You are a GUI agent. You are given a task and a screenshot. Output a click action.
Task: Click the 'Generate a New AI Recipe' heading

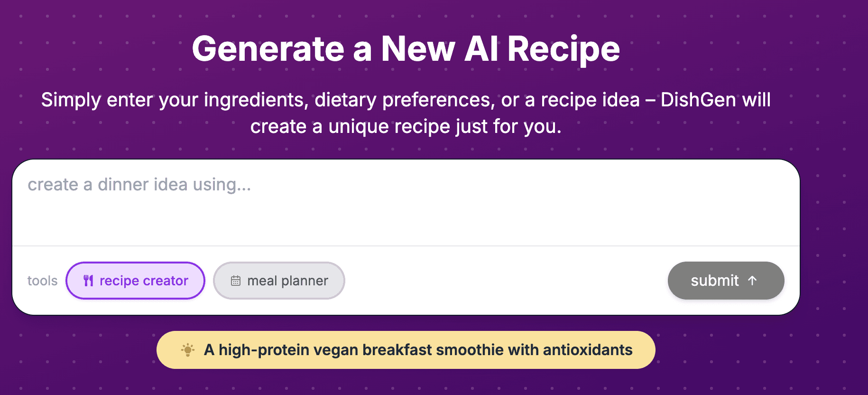pos(406,48)
